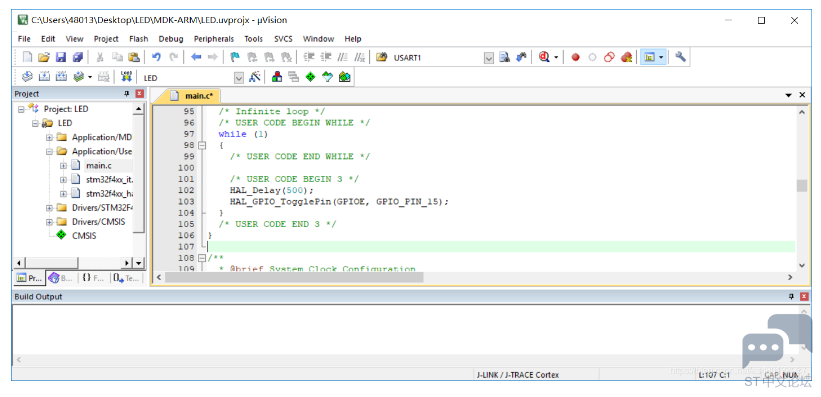The width and height of the screenshot is (821, 397).
Task: Toggle the window layout toolbar button
Action: pyautogui.click(x=650, y=57)
